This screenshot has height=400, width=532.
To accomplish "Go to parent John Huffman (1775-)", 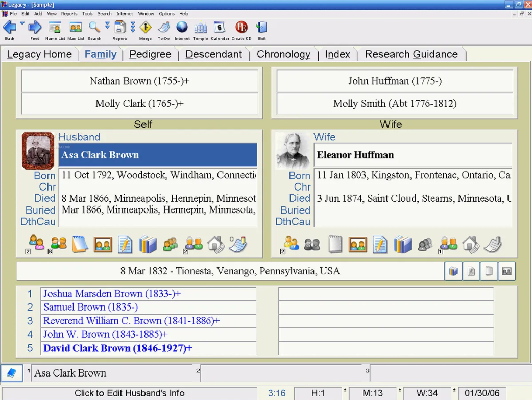I will point(395,81).
